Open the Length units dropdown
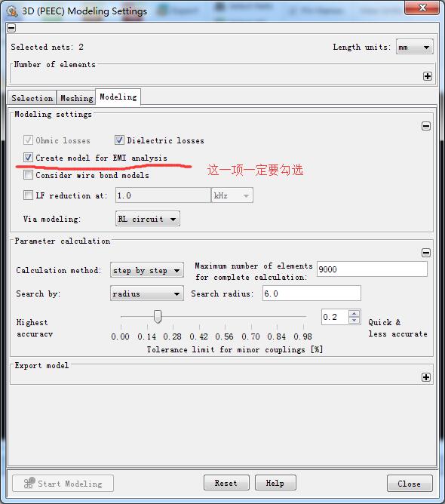 pos(415,48)
